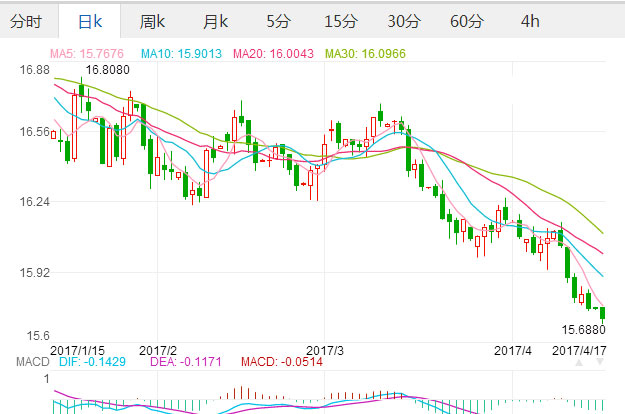The height and width of the screenshot is (414, 625).
Task: Switch to the 30分 interval tab
Action: point(403,21)
